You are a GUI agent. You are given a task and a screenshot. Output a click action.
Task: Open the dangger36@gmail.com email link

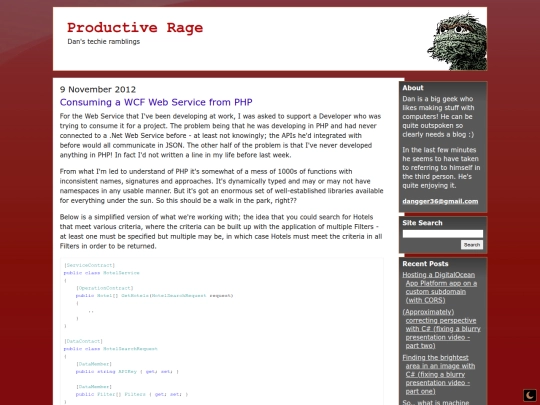(x=440, y=201)
